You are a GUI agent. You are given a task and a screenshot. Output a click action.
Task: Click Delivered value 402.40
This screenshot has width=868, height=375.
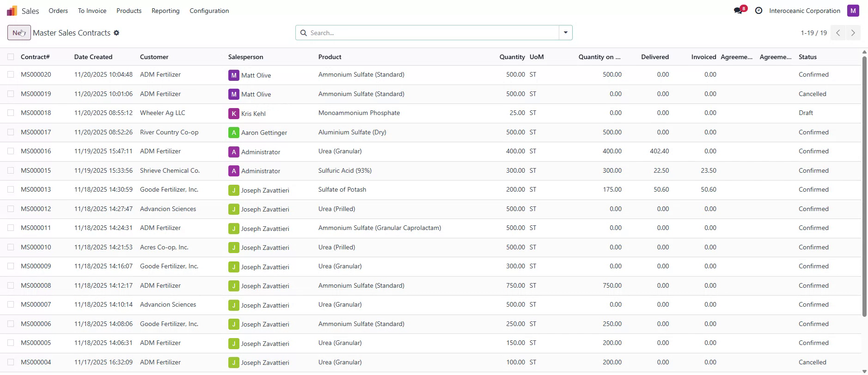(659, 151)
